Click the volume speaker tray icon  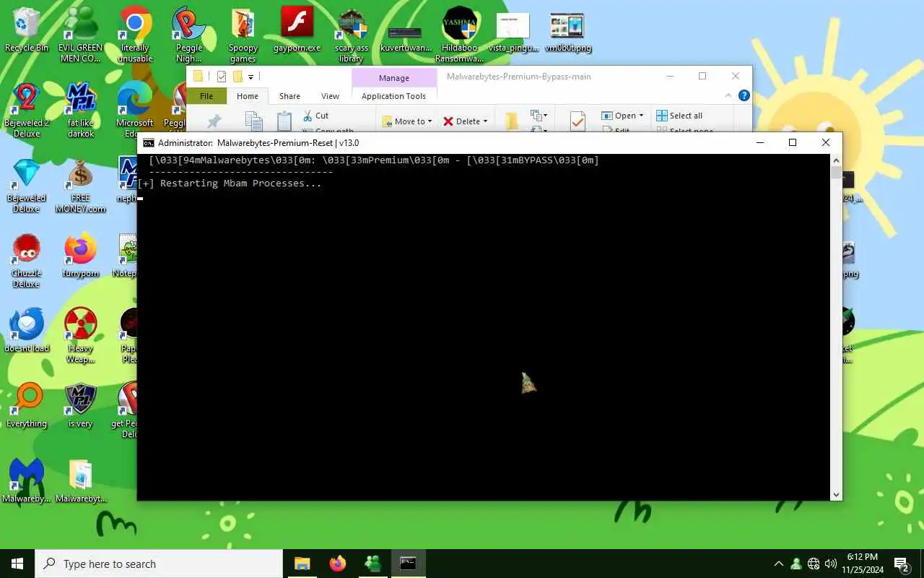tap(831, 564)
